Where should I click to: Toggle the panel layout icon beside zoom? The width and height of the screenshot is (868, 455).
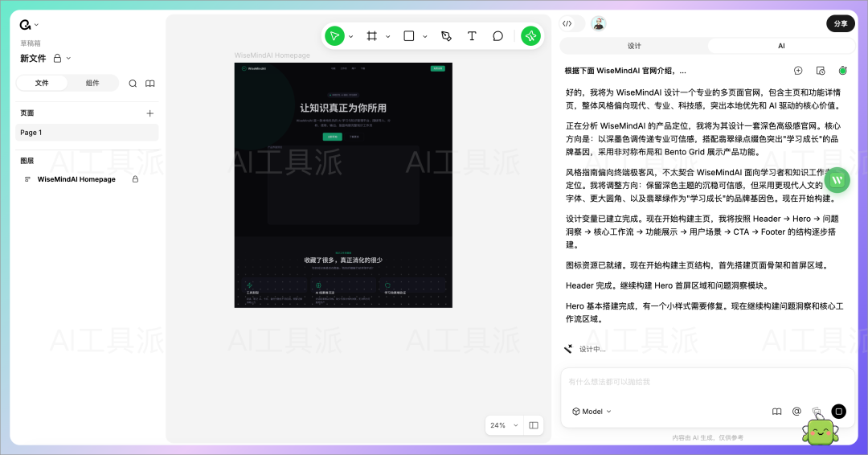[534, 425]
